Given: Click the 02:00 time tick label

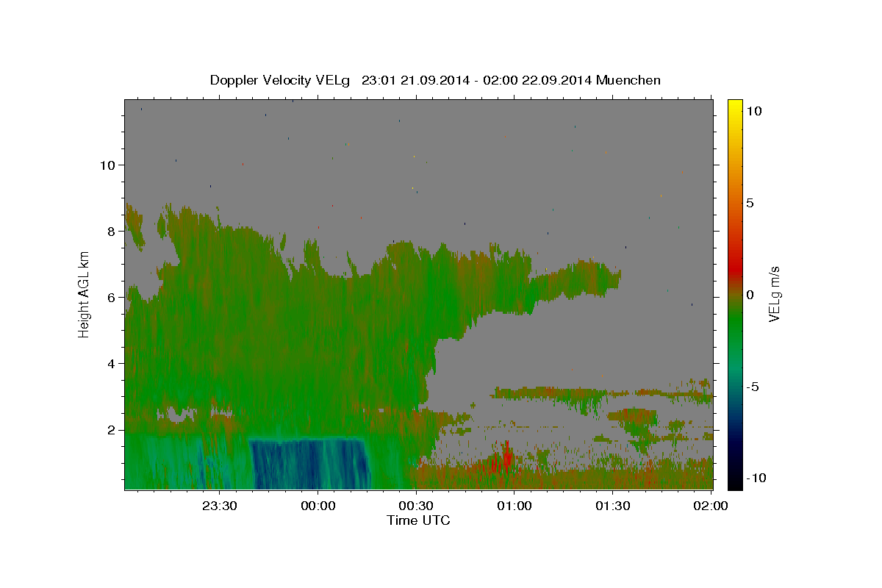Looking at the screenshot, I should (710, 506).
